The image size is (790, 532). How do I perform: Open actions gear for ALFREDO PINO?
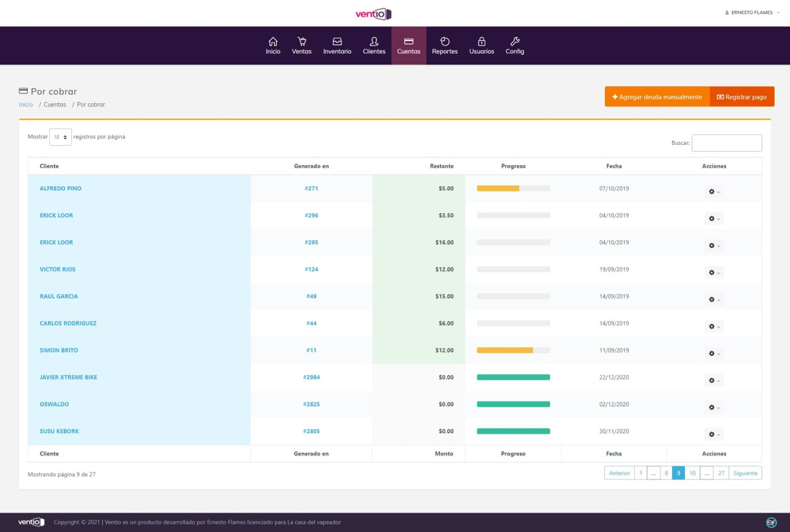pyautogui.click(x=714, y=192)
